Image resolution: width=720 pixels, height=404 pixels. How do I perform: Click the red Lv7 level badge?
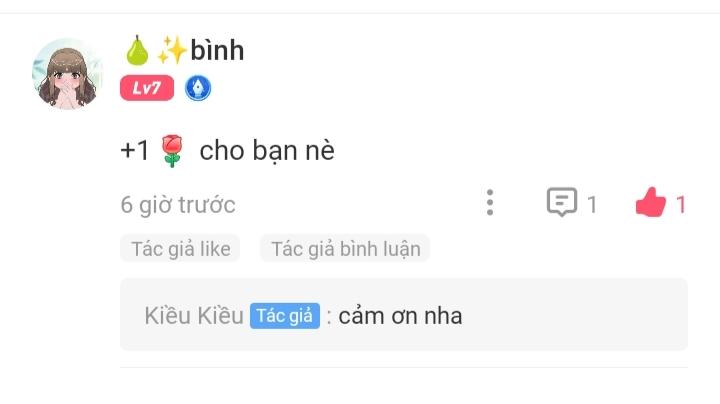(x=147, y=89)
